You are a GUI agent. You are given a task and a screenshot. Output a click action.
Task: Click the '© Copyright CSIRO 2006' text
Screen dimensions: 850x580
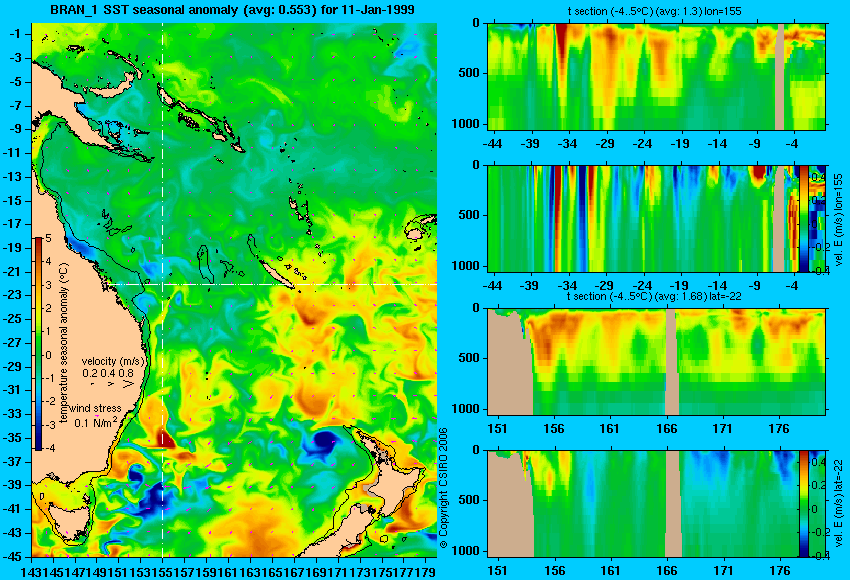[x=443, y=488]
